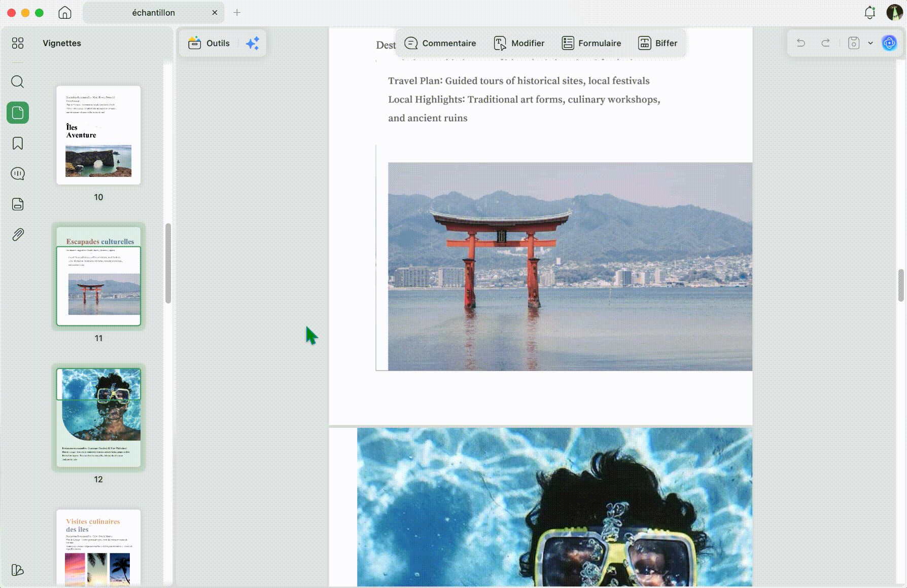Undo the last action
Screen dimensions: 907x588
pyautogui.click(x=801, y=43)
